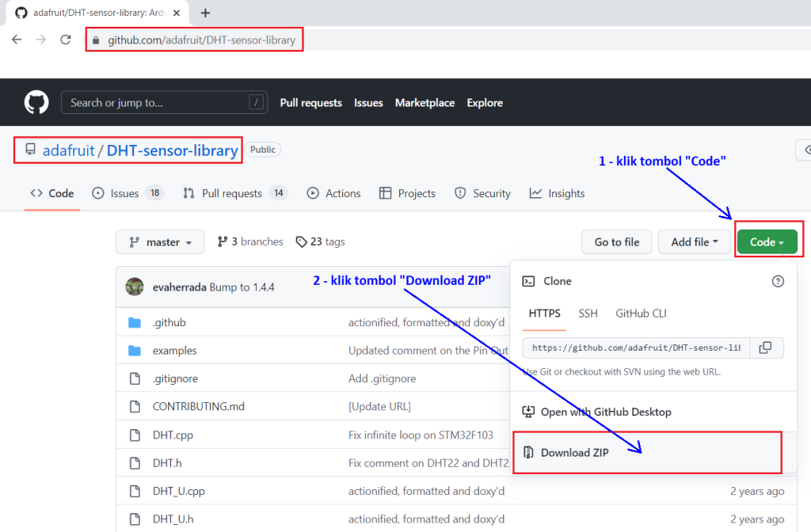Image resolution: width=811 pixels, height=532 pixels.
Task: Click the repository bookmark icon before adafruit
Action: point(29,150)
